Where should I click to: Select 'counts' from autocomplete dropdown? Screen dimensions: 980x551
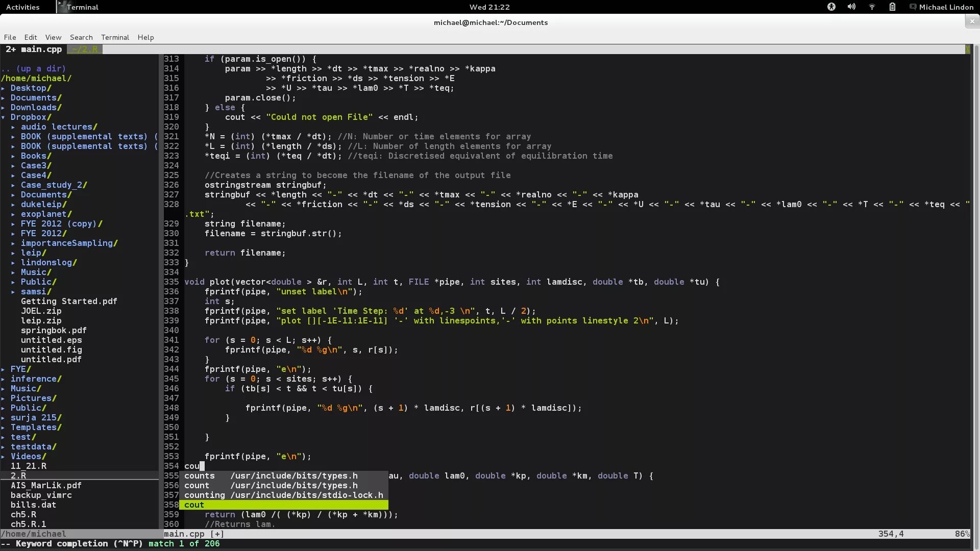coord(199,475)
